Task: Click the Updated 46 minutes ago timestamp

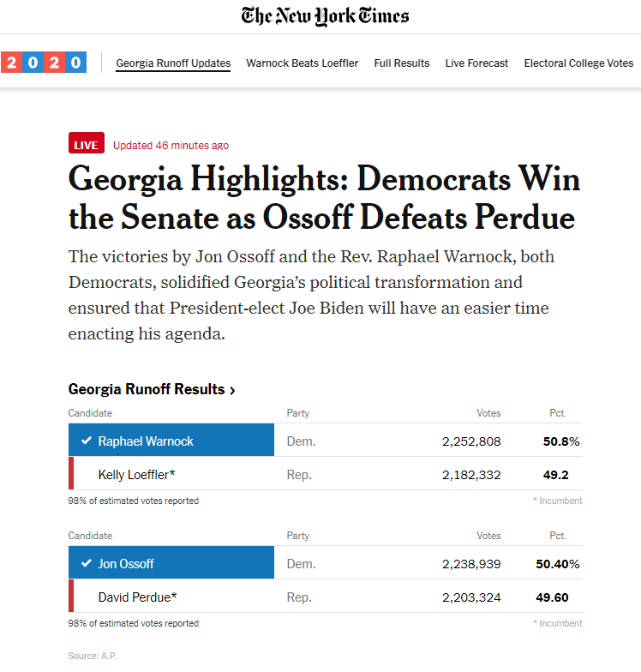Action: pos(171,146)
